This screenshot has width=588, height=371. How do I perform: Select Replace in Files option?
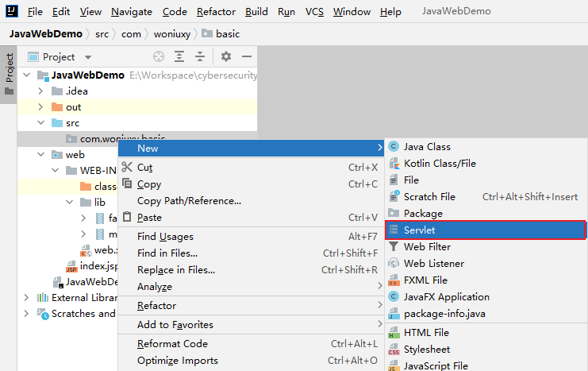251,269
